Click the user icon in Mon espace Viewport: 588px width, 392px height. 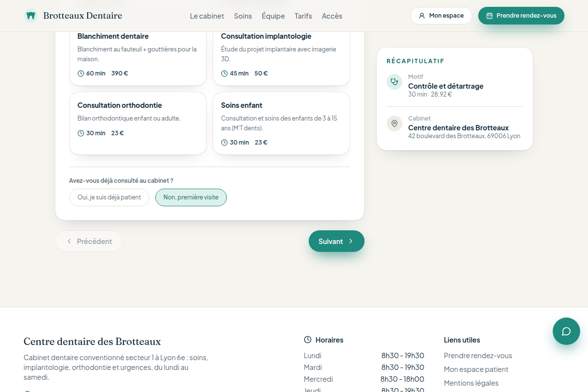tap(422, 16)
